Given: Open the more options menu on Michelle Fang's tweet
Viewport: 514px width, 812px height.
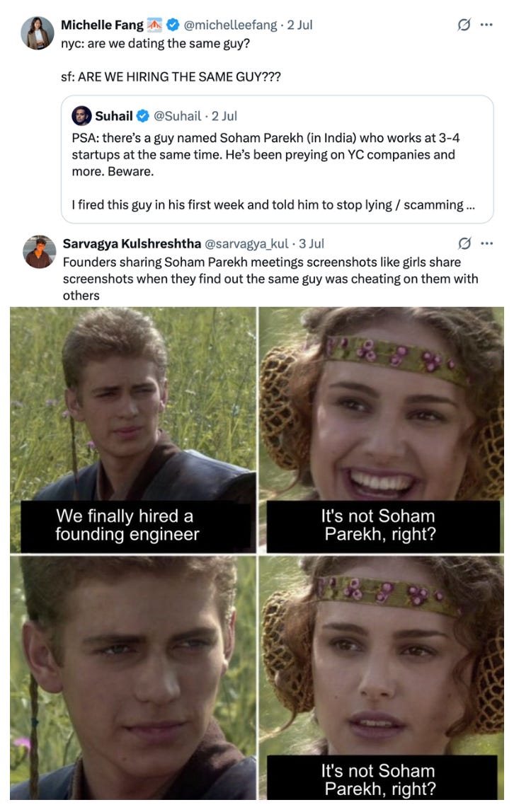Looking at the screenshot, I should 486,24.
